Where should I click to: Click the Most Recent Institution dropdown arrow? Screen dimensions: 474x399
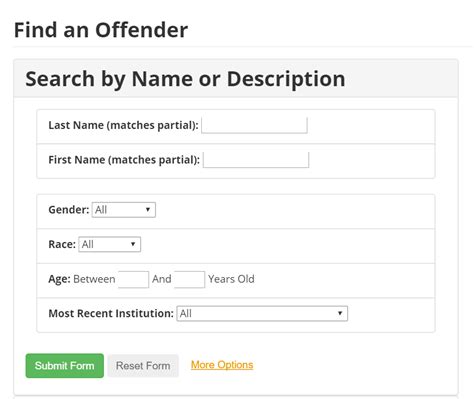point(340,313)
